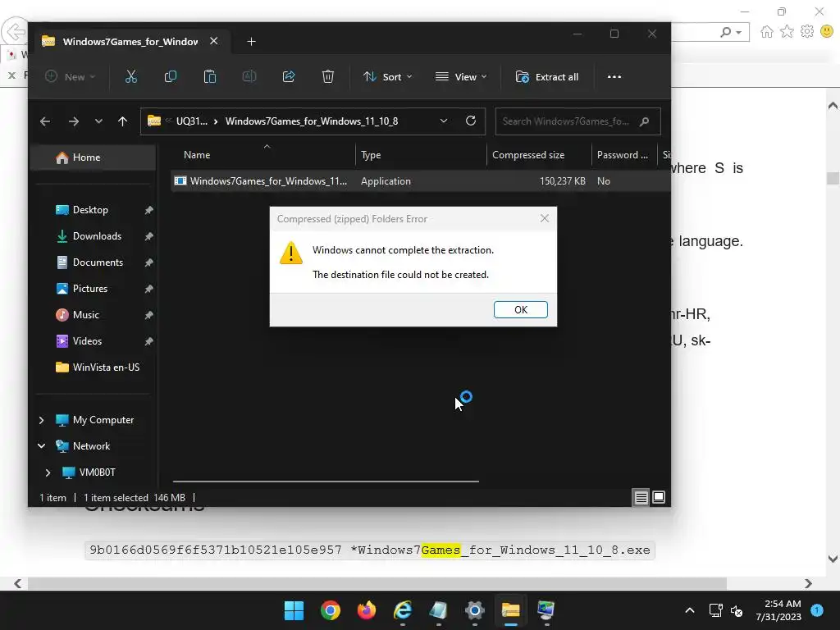The width and height of the screenshot is (840, 630).
Task: Expand the address bar history dropdown
Action: coord(444,121)
